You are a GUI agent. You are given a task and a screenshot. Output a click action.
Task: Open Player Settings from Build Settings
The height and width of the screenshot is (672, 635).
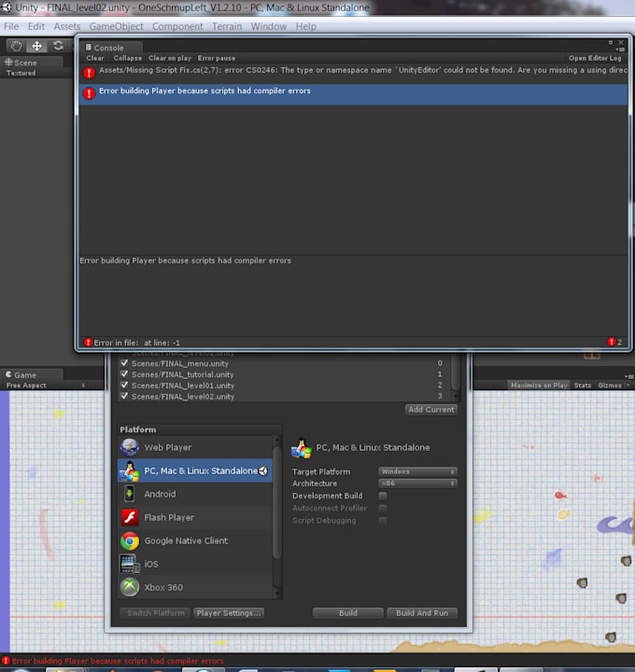click(229, 613)
